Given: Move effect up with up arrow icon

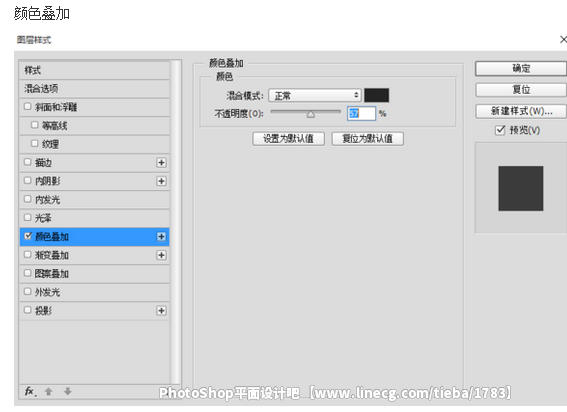Looking at the screenshot, I should (x=48, y=391).
